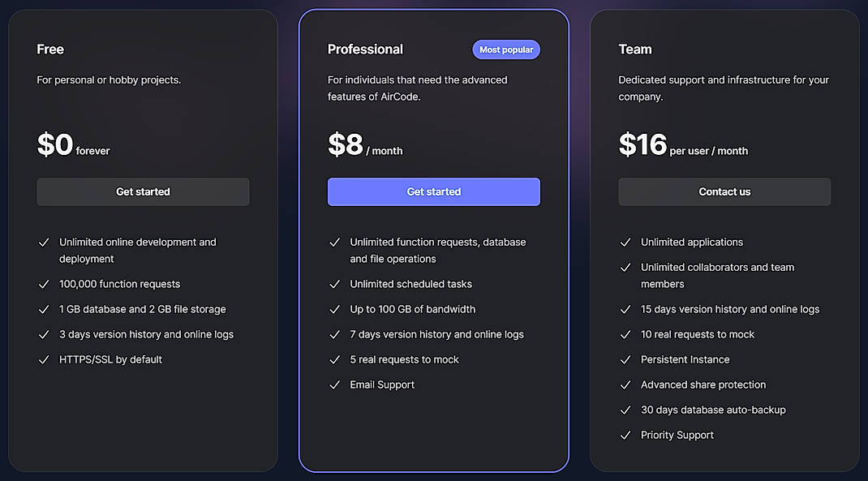Click Get started on the Professional plan
The height and width of the screenshot is (481, 868).
[433, 191]
